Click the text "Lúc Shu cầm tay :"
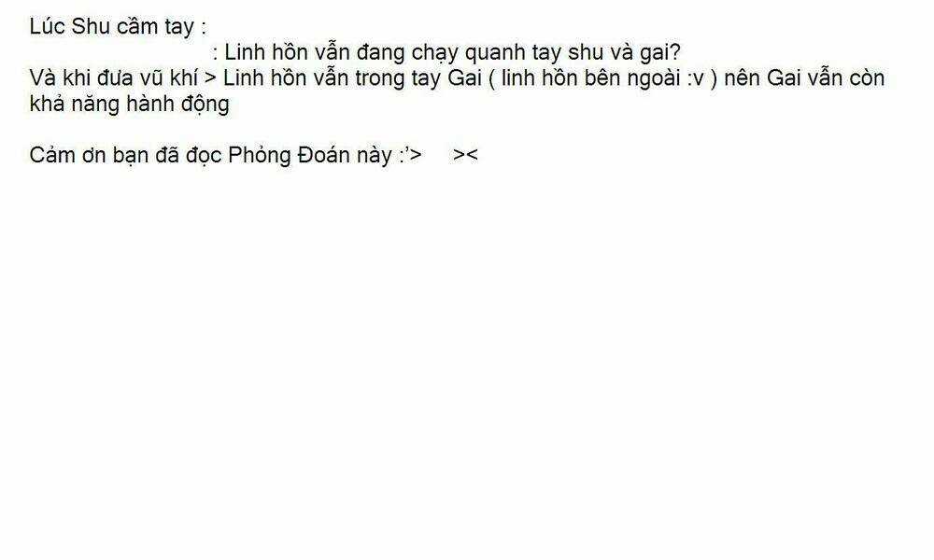This screenshot has width=934, height=560. [118, 27]
